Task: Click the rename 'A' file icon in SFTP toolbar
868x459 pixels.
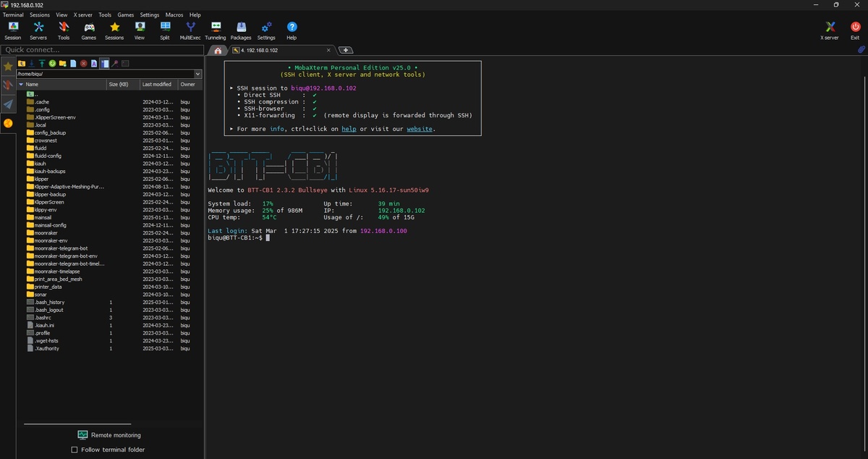Action: [x=94, y=64]
